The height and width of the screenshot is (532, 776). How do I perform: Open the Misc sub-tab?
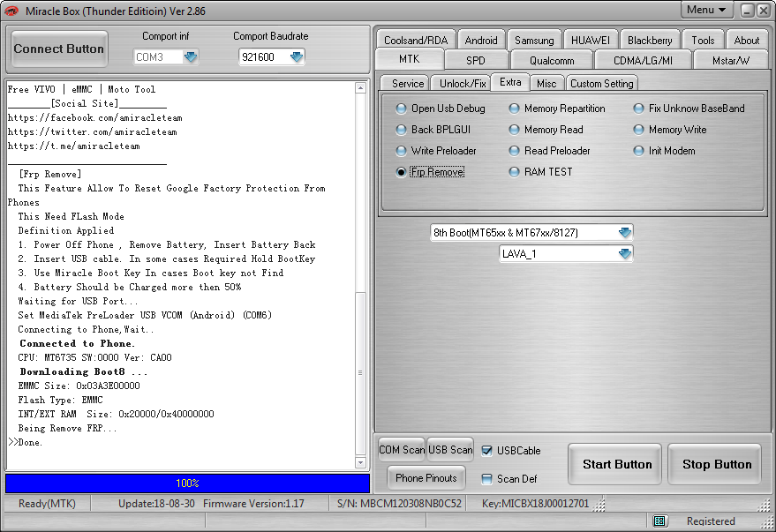(x=546, y=84)
